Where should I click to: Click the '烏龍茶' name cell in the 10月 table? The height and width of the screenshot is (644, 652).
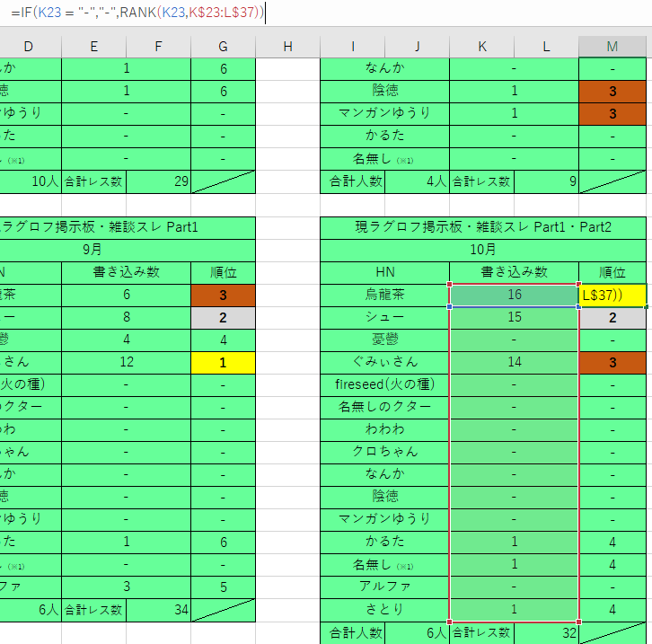click(x=385, y=295)
